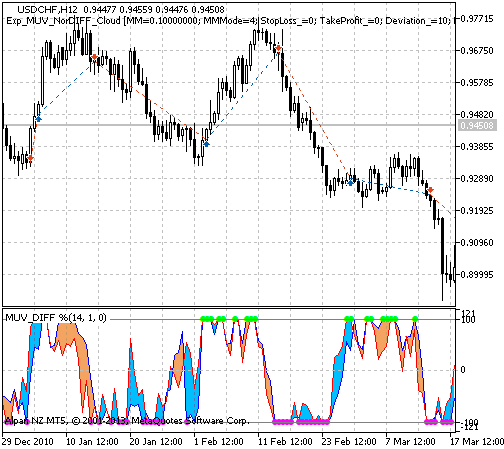Click the 0.94820 price axis label
This screenshot has height=449, width=504.
pyautogui.click(x=477, y=115)
